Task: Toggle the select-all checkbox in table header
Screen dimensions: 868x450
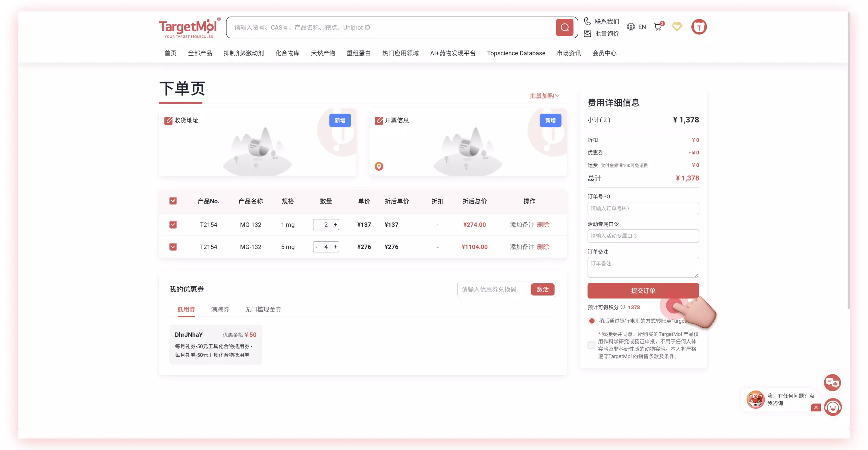Action: click(173, 200)
